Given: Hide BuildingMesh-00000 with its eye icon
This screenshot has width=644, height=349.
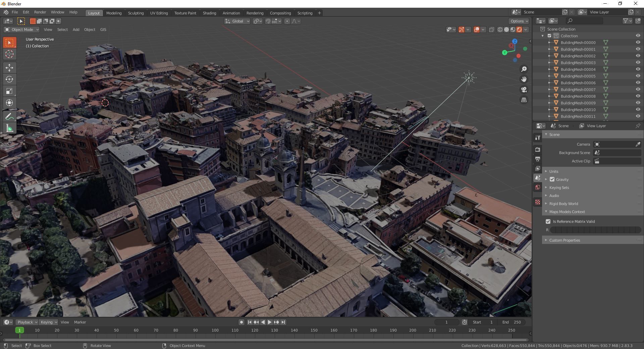Looking at the screenshot, I should pyautogui.click(x=638, y=43).
